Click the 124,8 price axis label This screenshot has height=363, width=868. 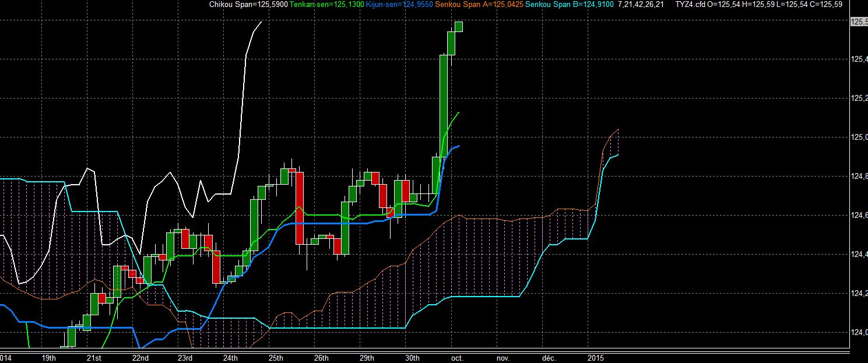coord(859,176)
